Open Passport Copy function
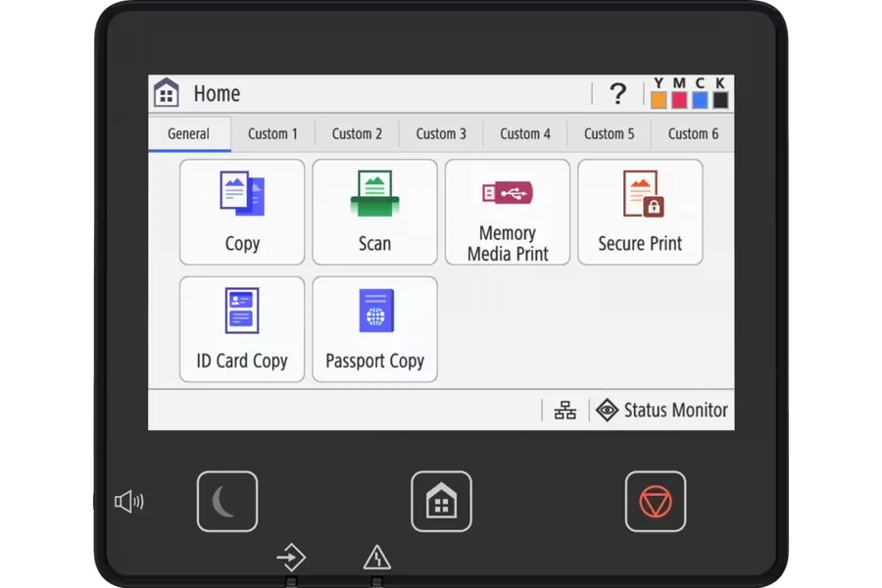Viewport: 882px width, 588px height. [374, 329]
